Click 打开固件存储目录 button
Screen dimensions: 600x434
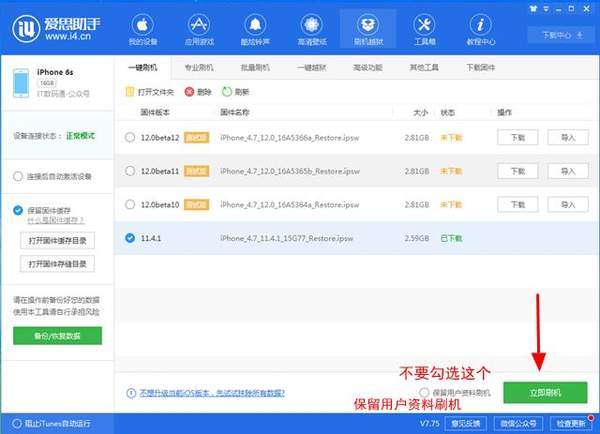pyautogui.click(x=57, y=264)
